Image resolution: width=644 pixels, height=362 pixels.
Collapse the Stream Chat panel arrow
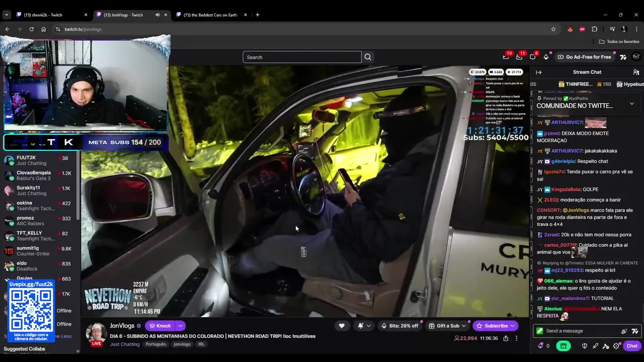538,72
